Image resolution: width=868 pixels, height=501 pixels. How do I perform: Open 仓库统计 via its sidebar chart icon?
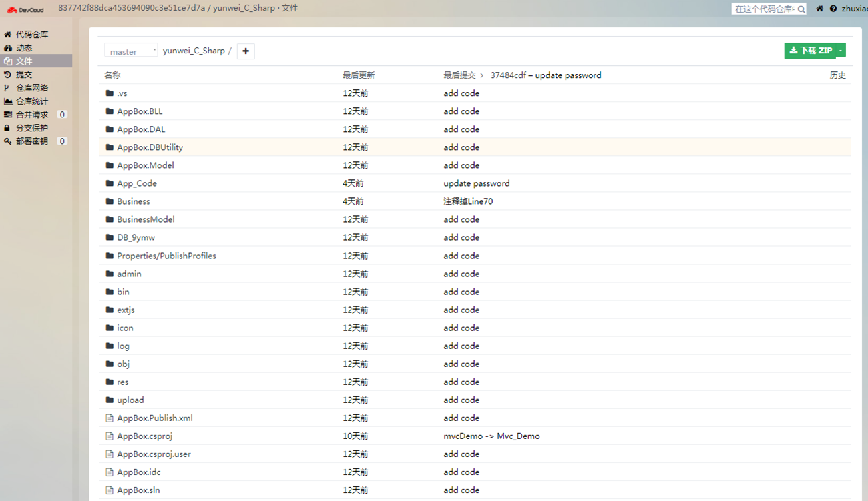tap(8, 101)
